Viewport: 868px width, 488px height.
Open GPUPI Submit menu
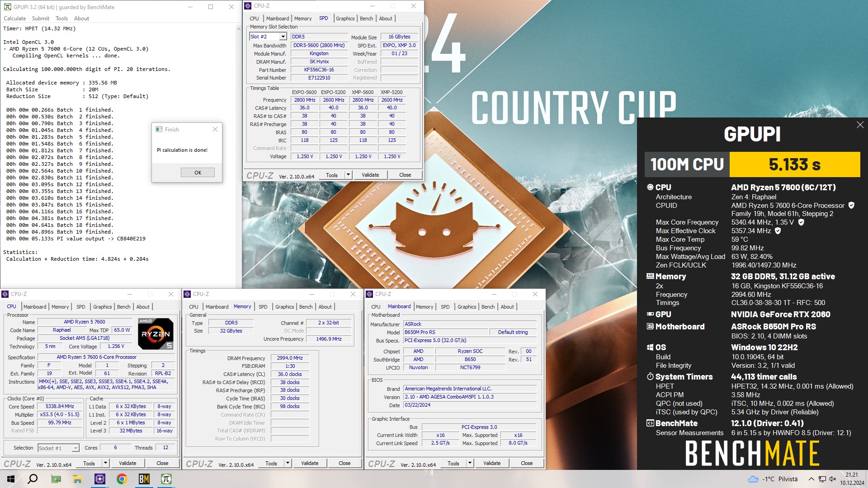point(41,19)
